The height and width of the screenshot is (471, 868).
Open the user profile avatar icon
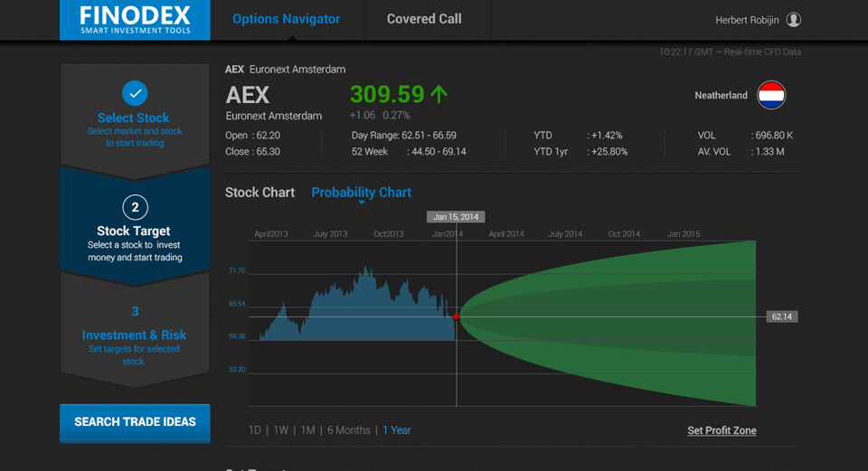[x=793, y=20]
